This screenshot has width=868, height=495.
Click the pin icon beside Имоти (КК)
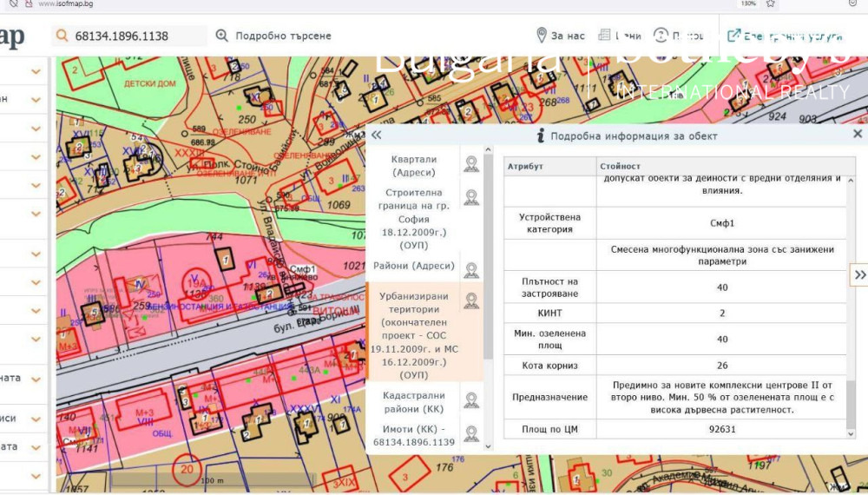tap(470, 433)
